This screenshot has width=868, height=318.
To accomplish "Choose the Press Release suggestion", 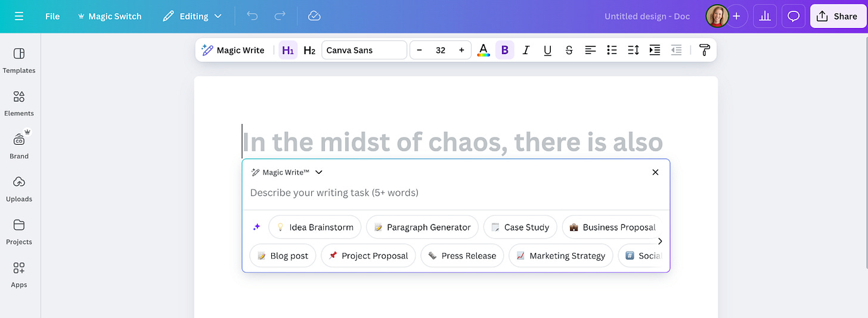I will (462, 255).
